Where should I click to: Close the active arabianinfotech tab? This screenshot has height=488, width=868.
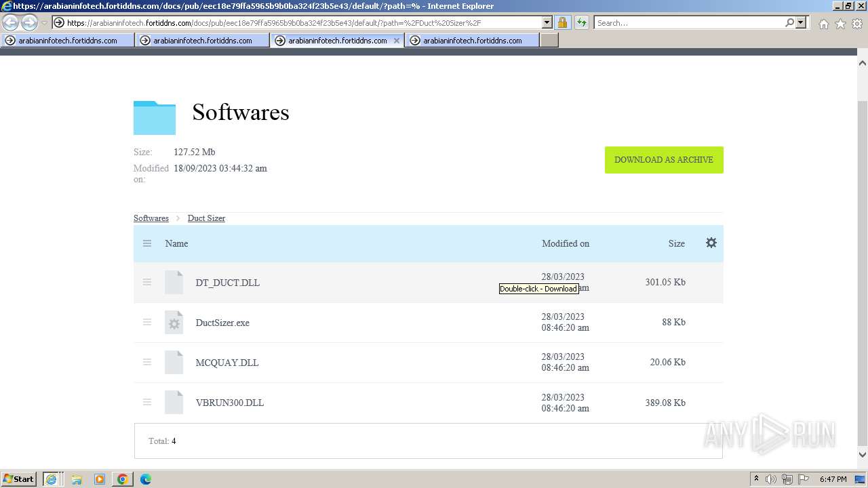[397, 41]
